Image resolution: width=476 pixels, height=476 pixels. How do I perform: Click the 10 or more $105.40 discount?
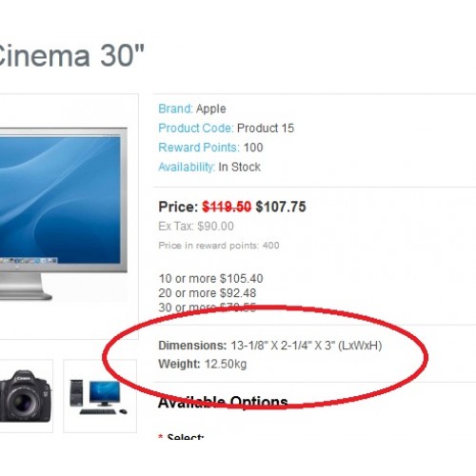tap(210, 279)
